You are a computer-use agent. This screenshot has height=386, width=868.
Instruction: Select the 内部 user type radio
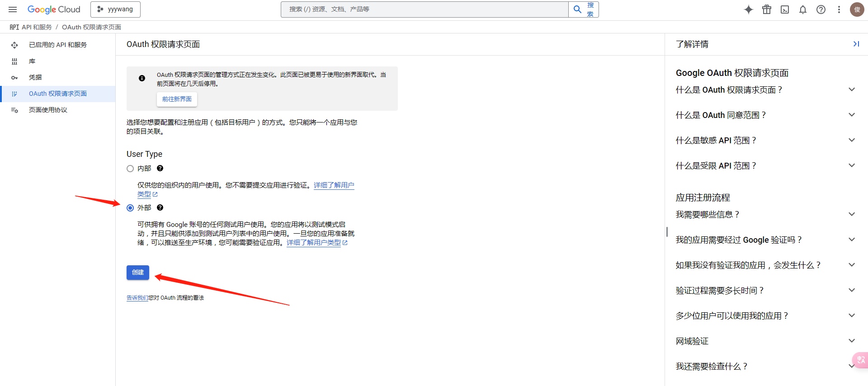click(x=130, y=169)
